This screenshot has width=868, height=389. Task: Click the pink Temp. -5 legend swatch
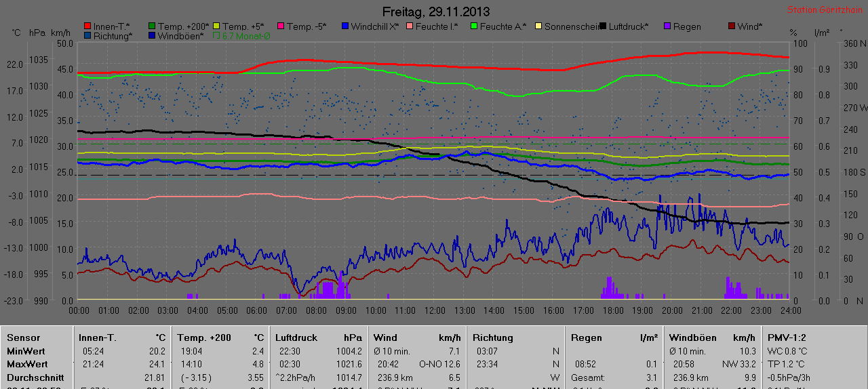point(281,26)
